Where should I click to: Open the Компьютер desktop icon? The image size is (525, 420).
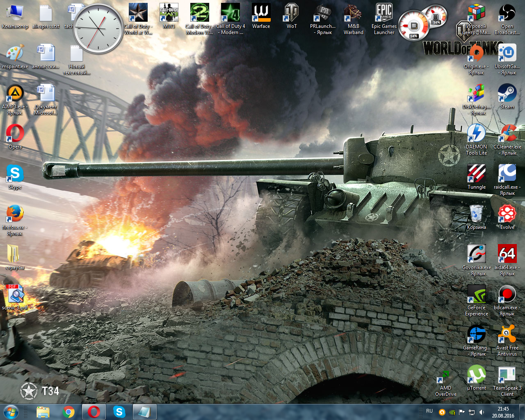[x=15, y=16]
